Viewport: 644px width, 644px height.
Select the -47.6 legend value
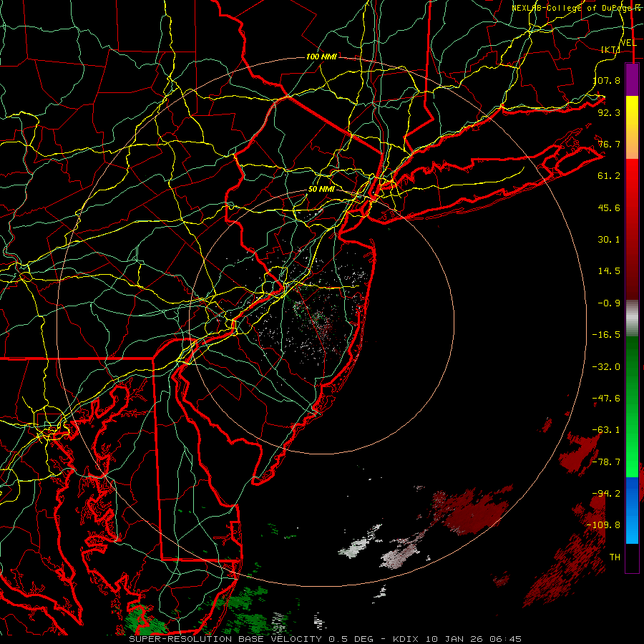tap(606, 399)
